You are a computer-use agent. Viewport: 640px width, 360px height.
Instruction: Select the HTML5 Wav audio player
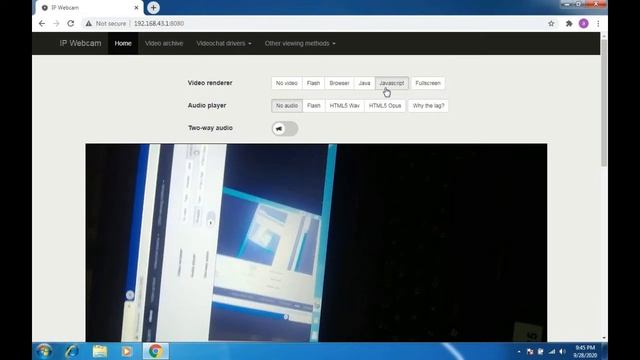[x=344, y=106]
